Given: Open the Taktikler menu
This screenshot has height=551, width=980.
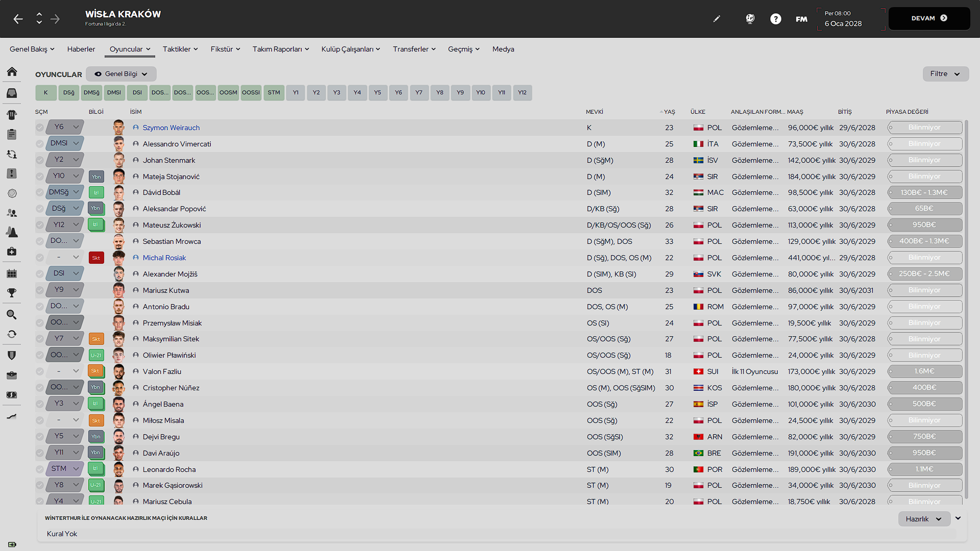Looking at the screenshot, I should pos(180,49).
